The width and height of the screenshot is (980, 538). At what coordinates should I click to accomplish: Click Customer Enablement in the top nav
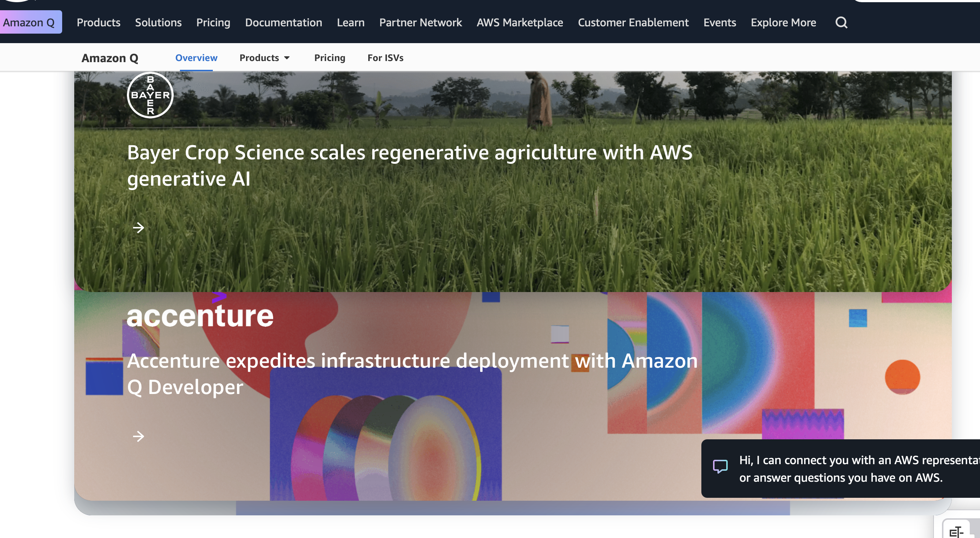pyautogui.click(x=633, y=23)
